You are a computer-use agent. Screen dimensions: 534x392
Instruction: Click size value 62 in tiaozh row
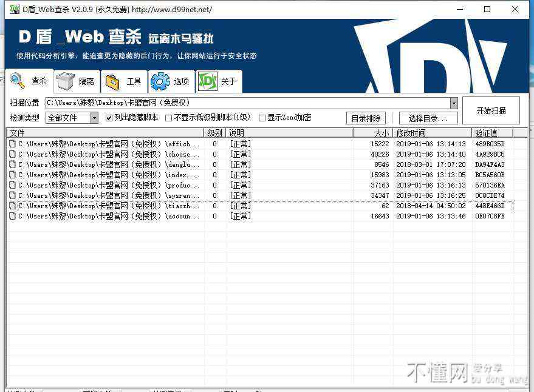click(385, 206)
